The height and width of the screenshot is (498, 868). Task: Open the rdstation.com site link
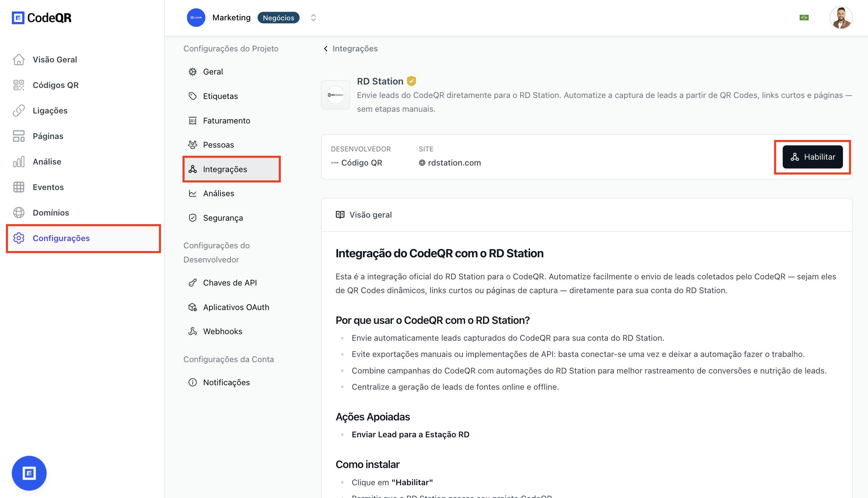point(450,163)
